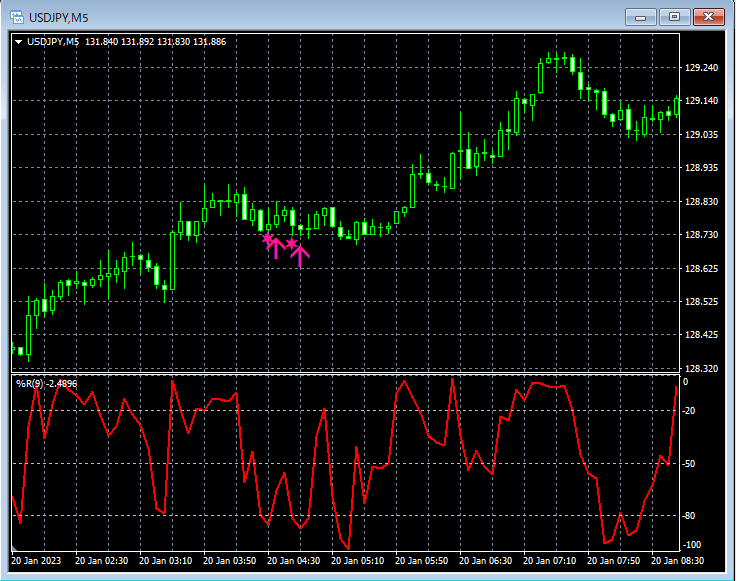
Task: Click the 20 Jan 2023 time label
Action: (36, 561)
